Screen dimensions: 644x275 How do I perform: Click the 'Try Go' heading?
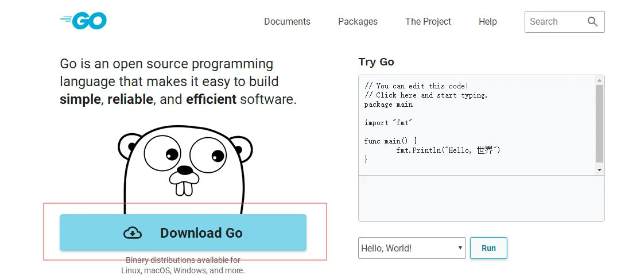376,62
